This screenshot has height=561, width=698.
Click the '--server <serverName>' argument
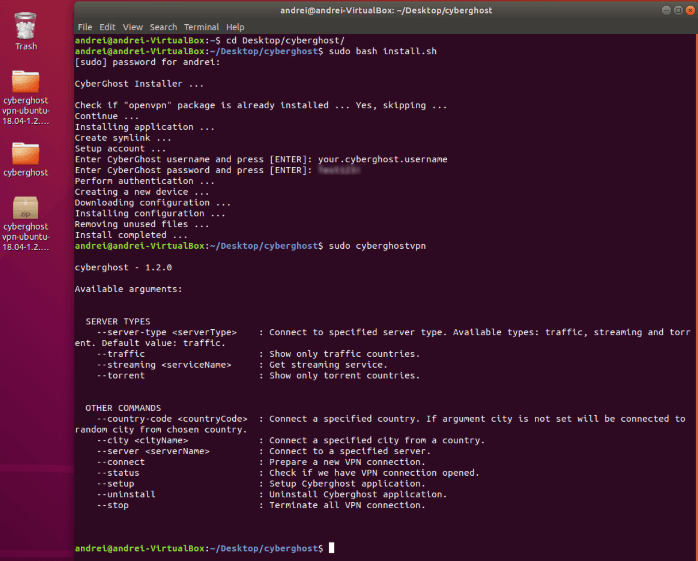coord(153,451)
